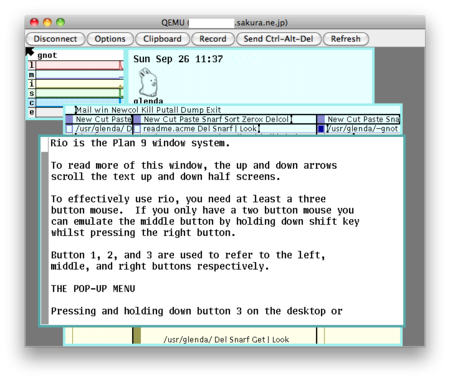Screen dimensions: 450x381
Task: Click the purple column box of the left acme column
Action: (69, 119)
